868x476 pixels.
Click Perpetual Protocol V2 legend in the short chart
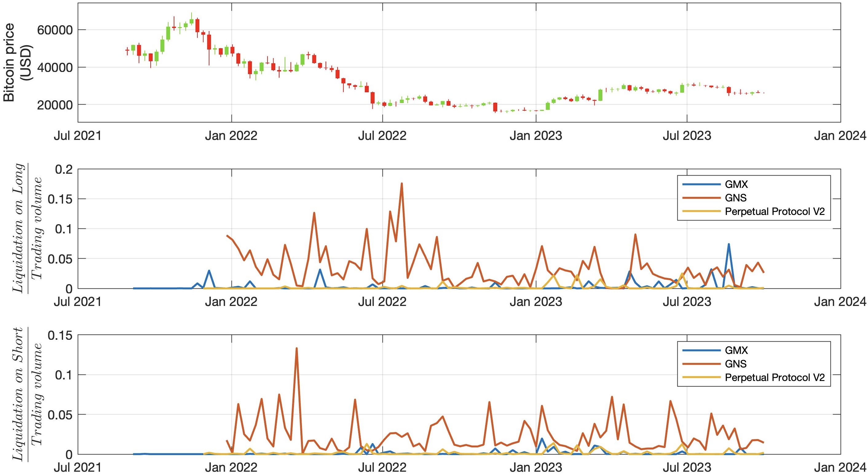pos(775,378)
